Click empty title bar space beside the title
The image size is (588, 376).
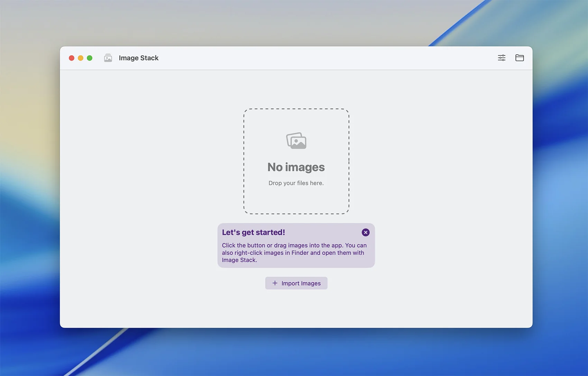(x=311, y=58)
